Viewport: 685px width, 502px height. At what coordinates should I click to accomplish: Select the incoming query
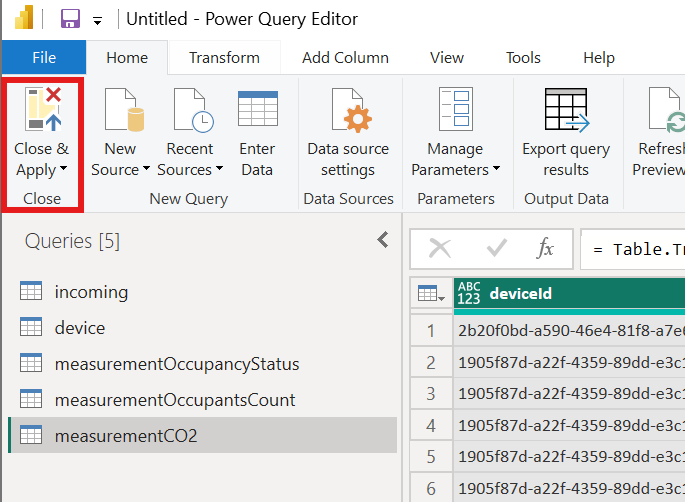(91, 292)
